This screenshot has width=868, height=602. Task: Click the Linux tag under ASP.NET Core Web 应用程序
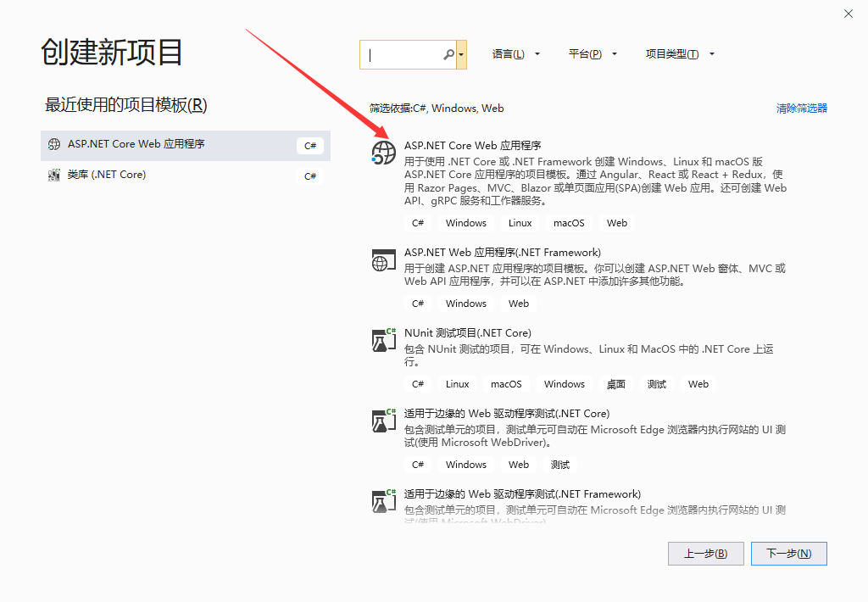[x=520, y=223]
